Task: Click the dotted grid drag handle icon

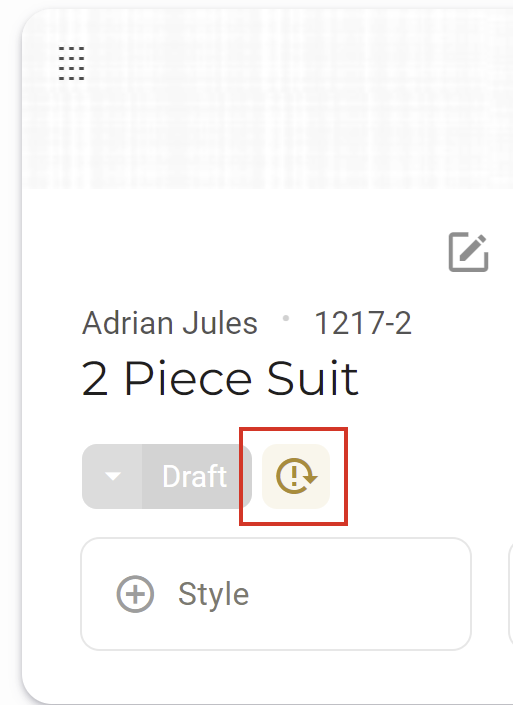Action: click(71, 63)
